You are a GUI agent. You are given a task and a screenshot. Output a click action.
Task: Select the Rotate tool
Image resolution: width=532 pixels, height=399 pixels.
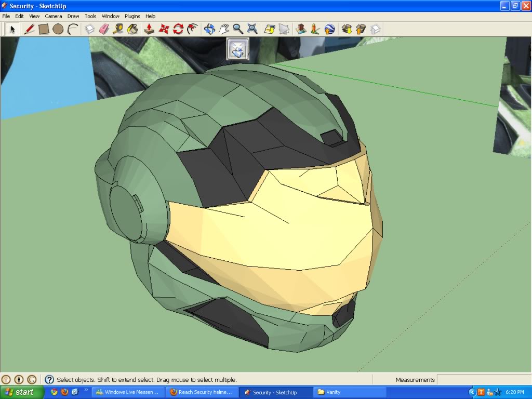coord(178,29)
